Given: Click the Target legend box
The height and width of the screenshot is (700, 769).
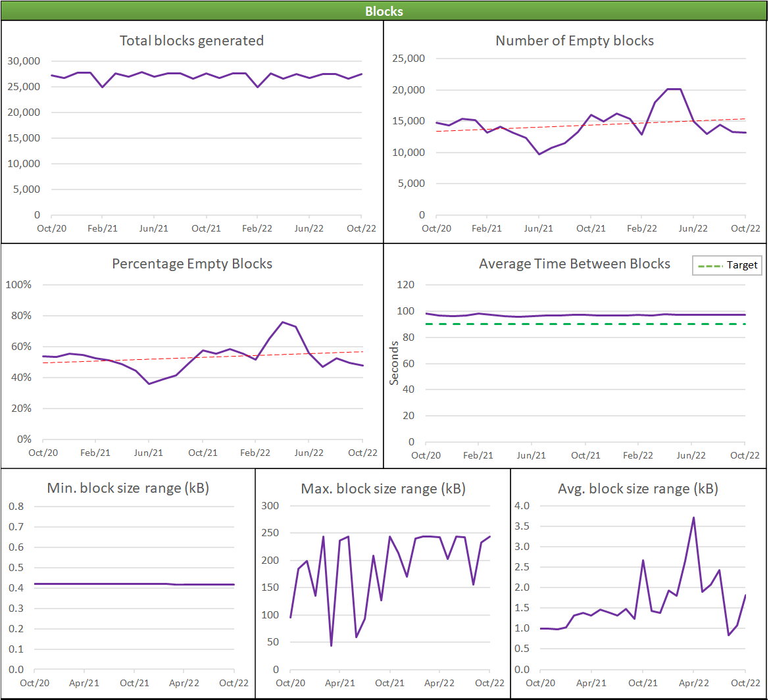Looking at the screenshot, I should pos(728,265).
